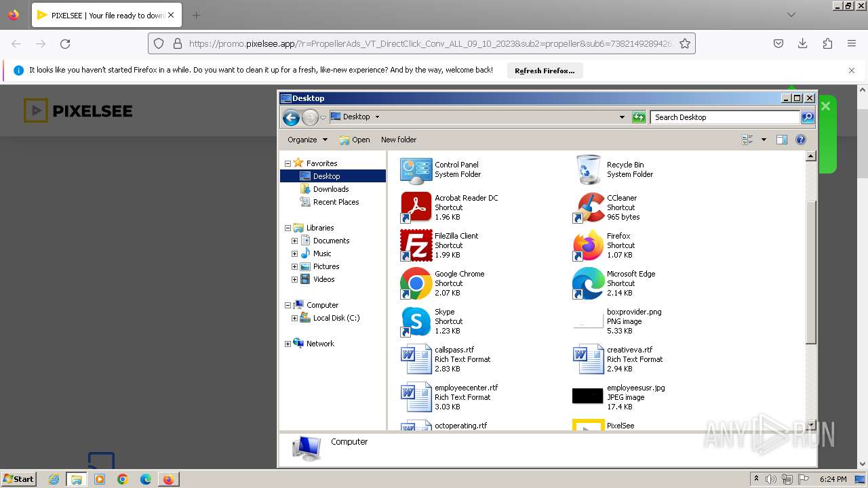Select the Skype shortcut icon
Image resolution: width=868 pixels, height=488 pixels.
(416, 321)
